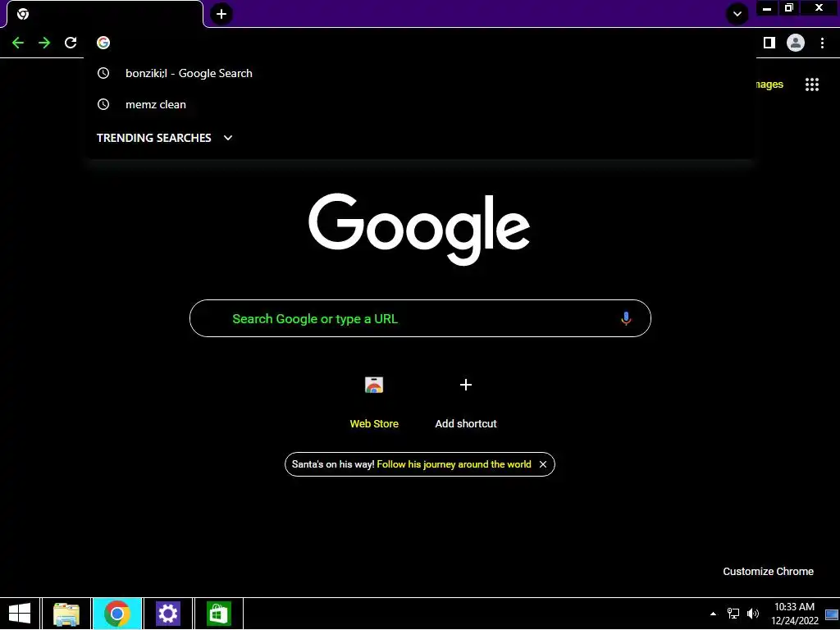Start voice search with the microphone
The image size is (840, 630).
tap(626, 319)
